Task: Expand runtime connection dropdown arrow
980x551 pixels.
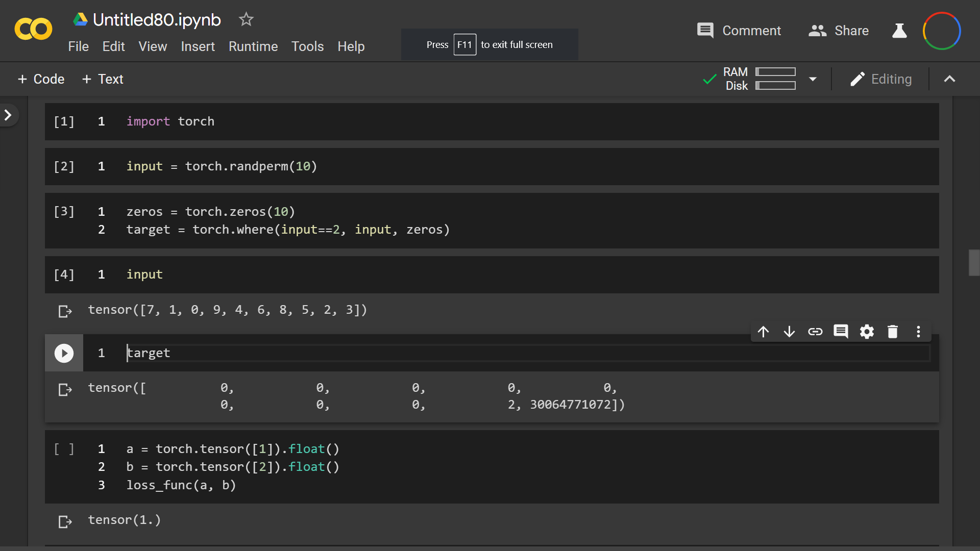Action: [813, 79]
